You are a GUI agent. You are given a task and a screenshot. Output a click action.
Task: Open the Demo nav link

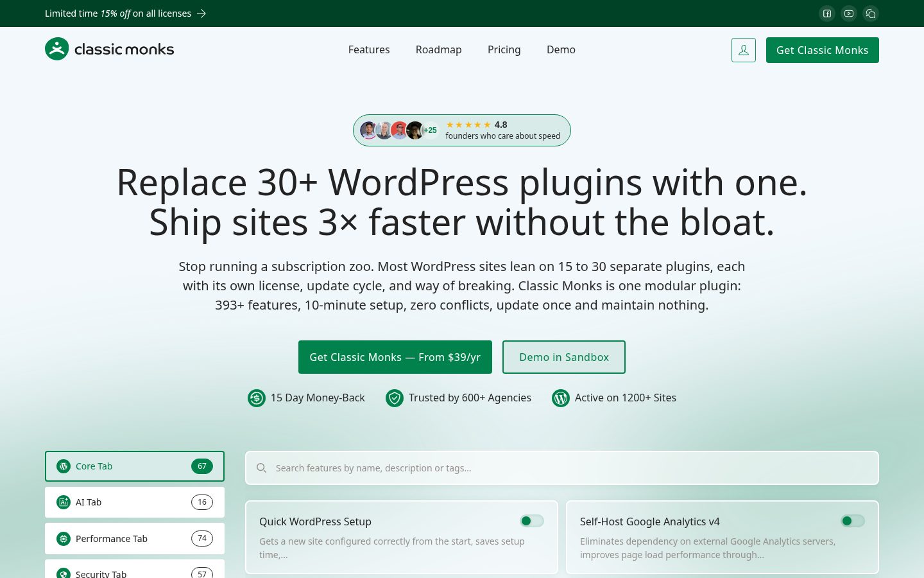pos(561,49)
